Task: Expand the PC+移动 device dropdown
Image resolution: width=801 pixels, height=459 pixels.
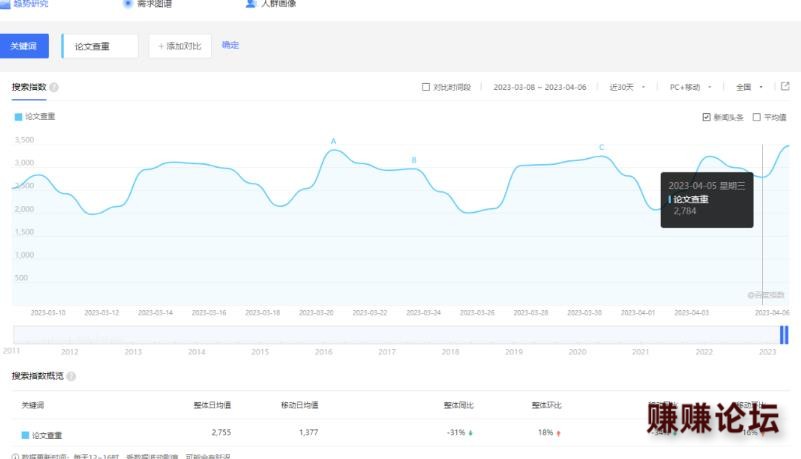Action: (x=691, y=87)
